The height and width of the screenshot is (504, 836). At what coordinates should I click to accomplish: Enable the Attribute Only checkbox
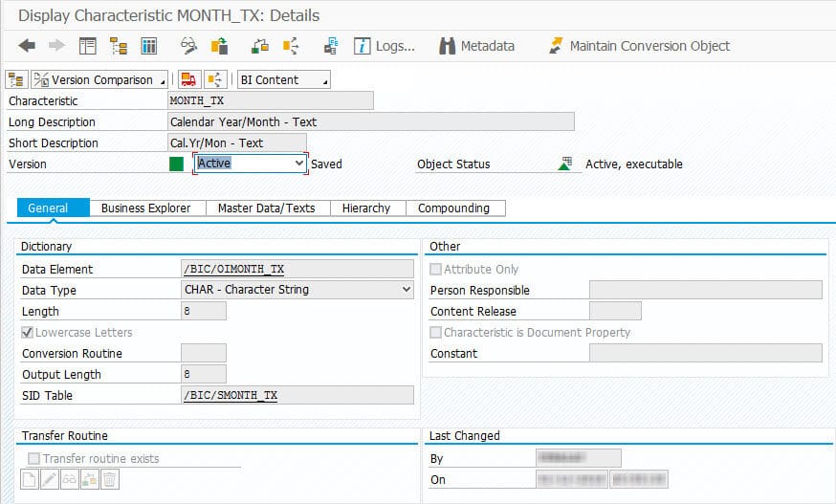tap(436, 270)
